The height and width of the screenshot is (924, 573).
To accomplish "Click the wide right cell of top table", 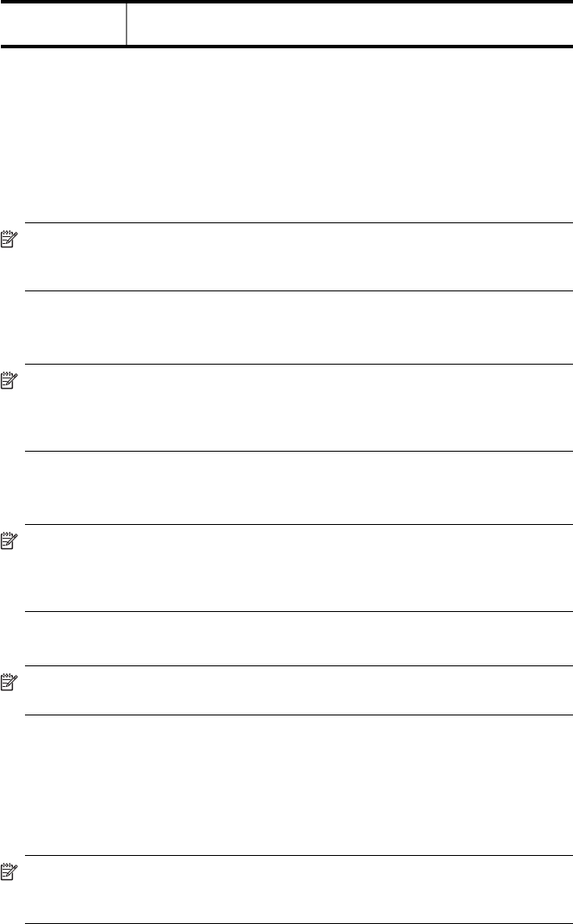I will (x=350, y=24).
